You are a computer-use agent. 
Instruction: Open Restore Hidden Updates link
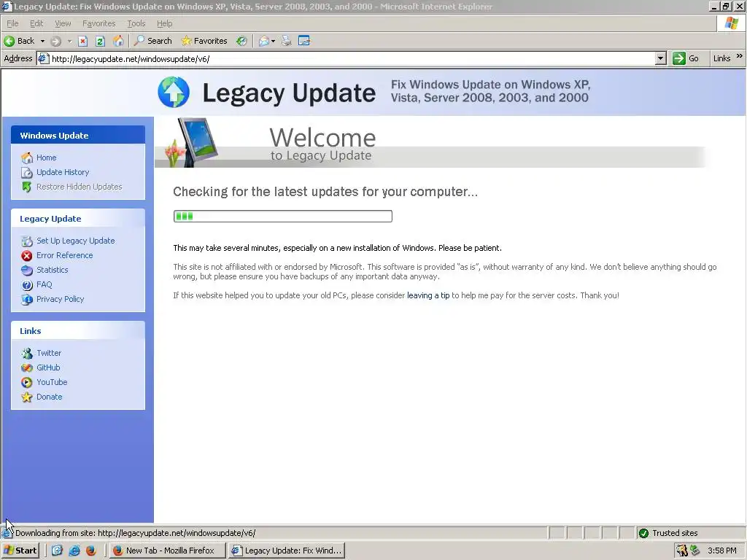click(79, 187)
